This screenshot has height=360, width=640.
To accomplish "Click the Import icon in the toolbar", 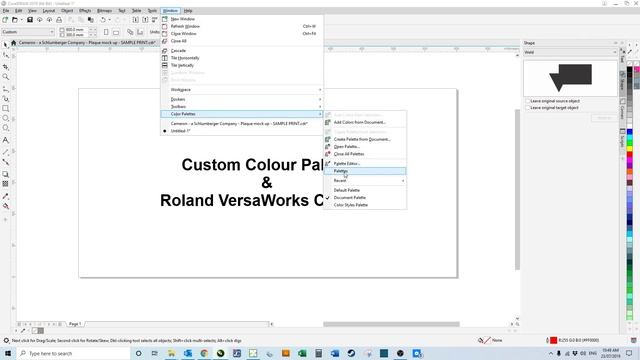I will 136,20.
